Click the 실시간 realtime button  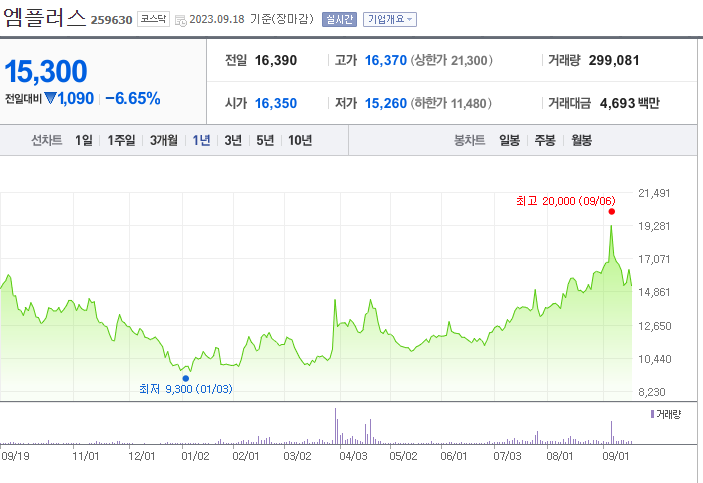[339, 19]
